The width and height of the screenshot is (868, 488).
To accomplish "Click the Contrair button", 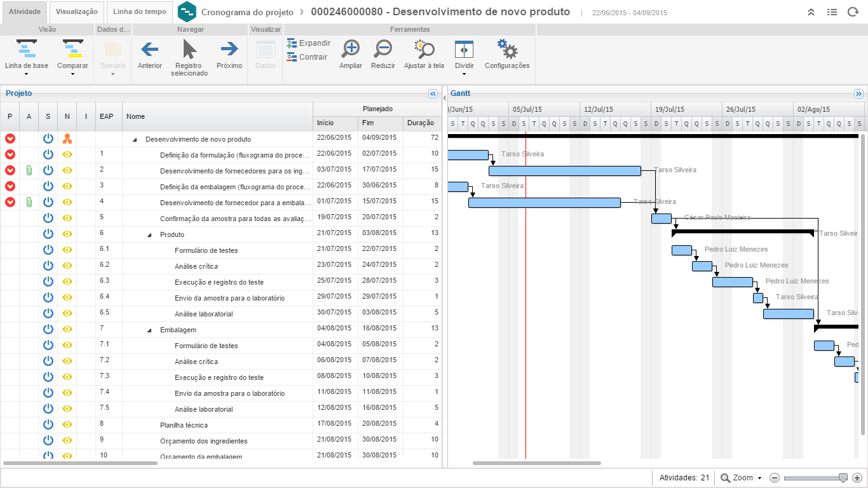I will pyautogui.click(x=308, y=57).
